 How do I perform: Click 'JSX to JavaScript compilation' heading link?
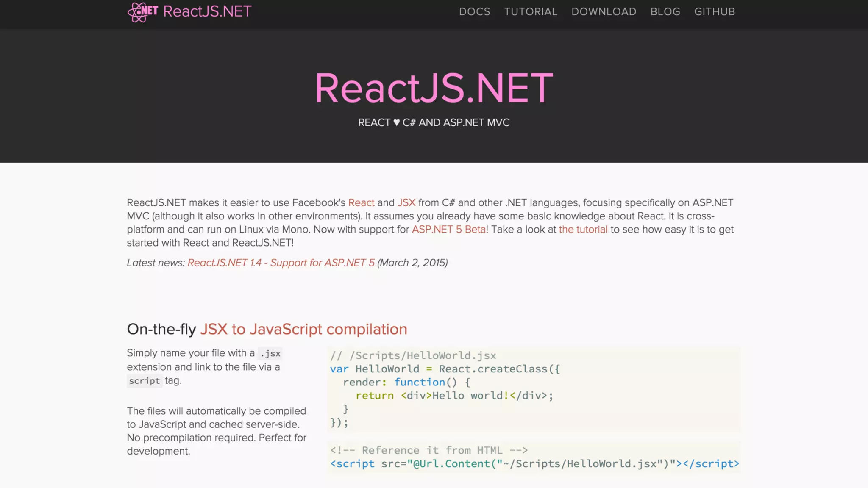click(303, 329)
